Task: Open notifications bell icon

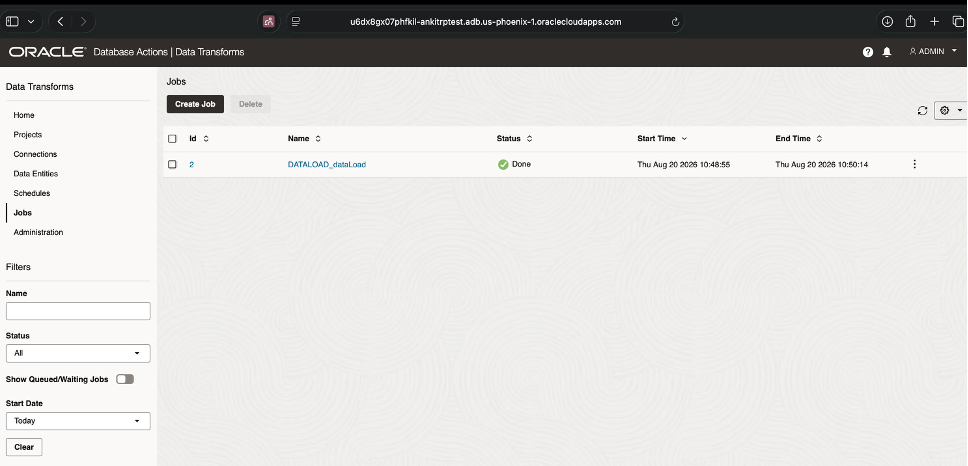Action: pyautogui.click(x=887, y=52)
